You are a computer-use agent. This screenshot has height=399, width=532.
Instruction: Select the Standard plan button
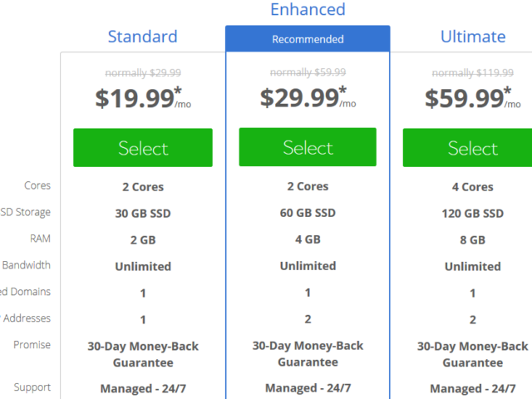[143, 148]
